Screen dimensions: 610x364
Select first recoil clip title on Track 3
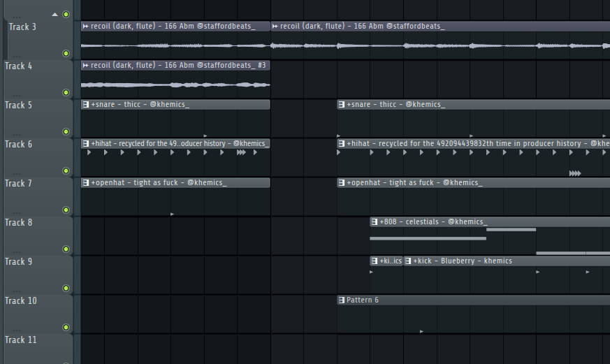173,26
